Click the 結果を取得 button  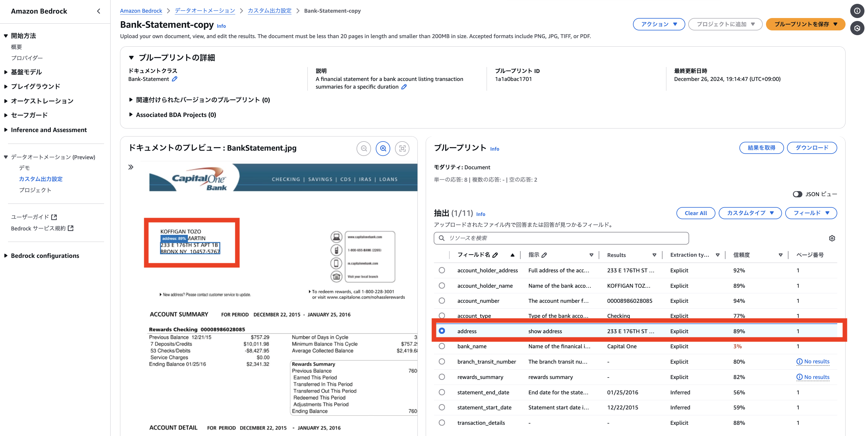(761, 148)
